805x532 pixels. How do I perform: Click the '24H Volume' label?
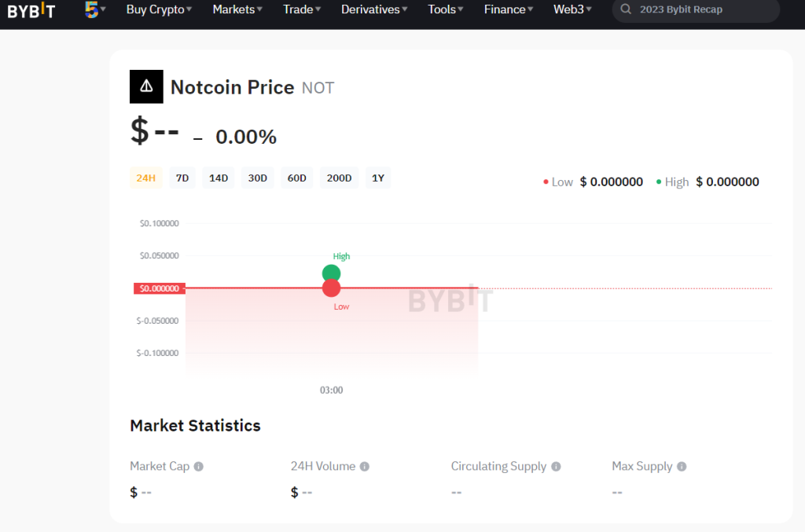(x=323, y=466)
